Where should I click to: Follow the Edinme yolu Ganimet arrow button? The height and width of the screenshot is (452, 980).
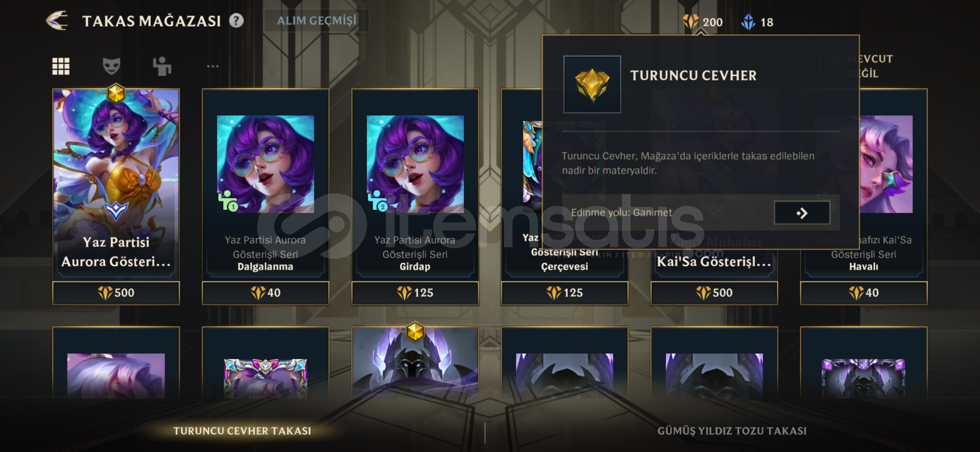(x=802, y=213)
